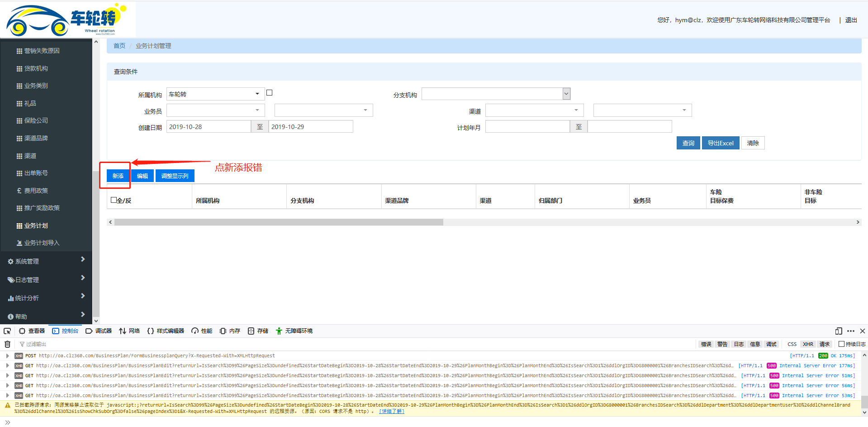The image size is (868, 427).
Task: Toggle the 请求 console filter
Action: pyautogui.click(x=825, y=344)
